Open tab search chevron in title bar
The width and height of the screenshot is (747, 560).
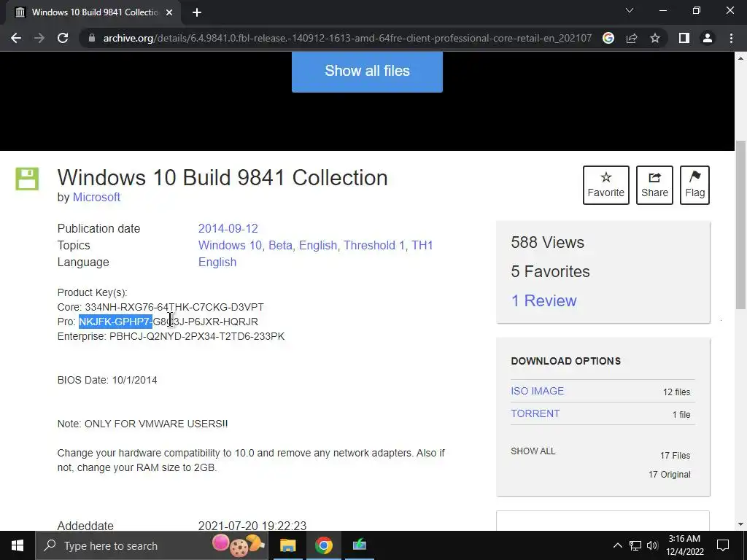(630, 10)
